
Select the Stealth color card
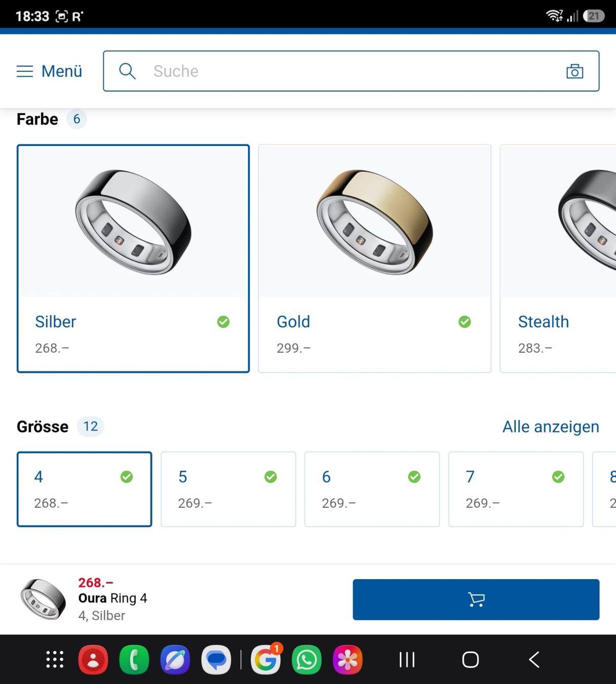(558, 258)
